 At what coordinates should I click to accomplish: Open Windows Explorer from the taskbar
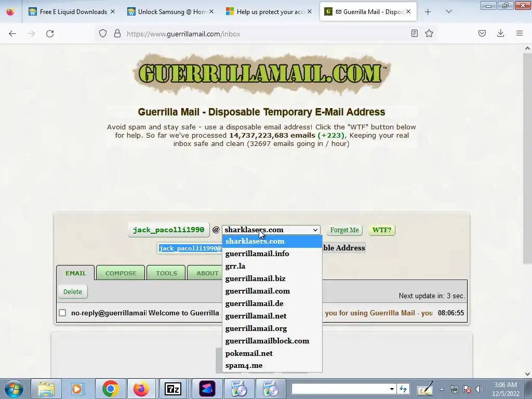[46, 389]
